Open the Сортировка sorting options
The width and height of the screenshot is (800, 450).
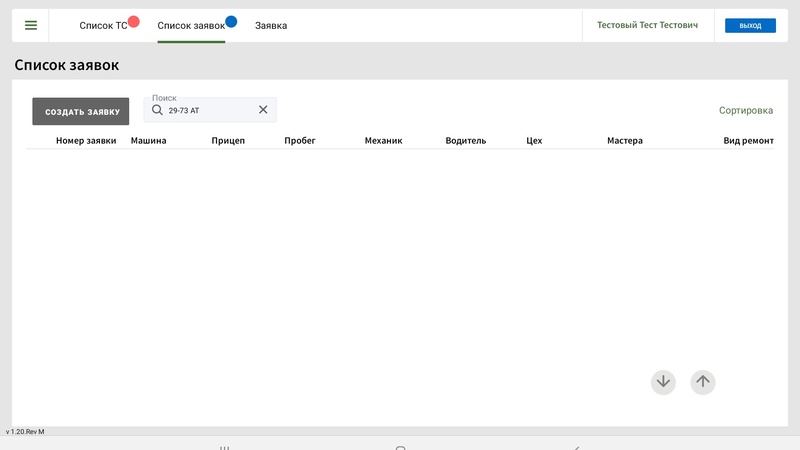click(746, 111)
